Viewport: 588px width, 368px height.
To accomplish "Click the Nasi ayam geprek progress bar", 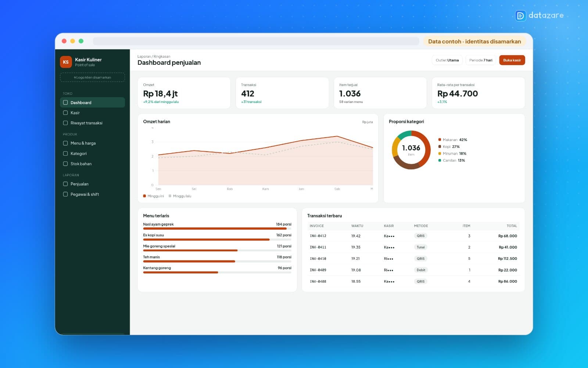I will tap(217, 229).
